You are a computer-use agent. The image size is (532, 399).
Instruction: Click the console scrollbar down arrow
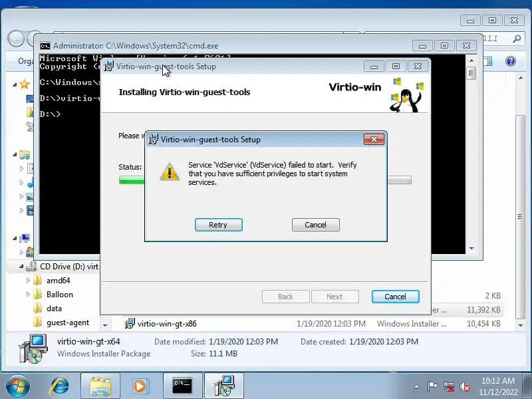point(471,248)
